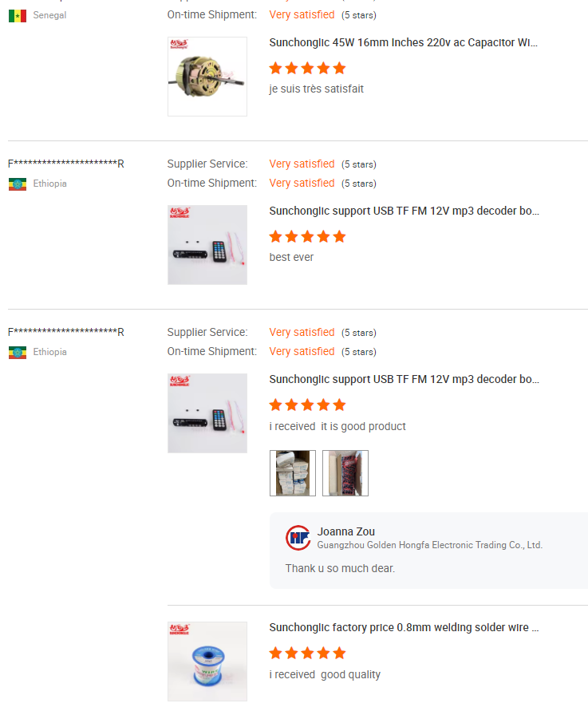
Task: Click the 'je suis très satisfait' review text
Action: pyautogui.click(x=316, y=89)
